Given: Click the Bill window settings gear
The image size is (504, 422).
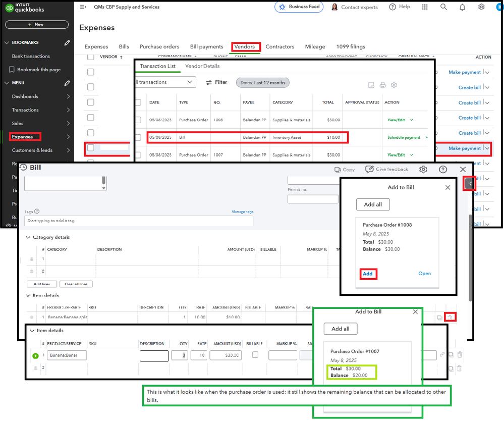Looking at the screenshot, I should [x=423, y=169].
